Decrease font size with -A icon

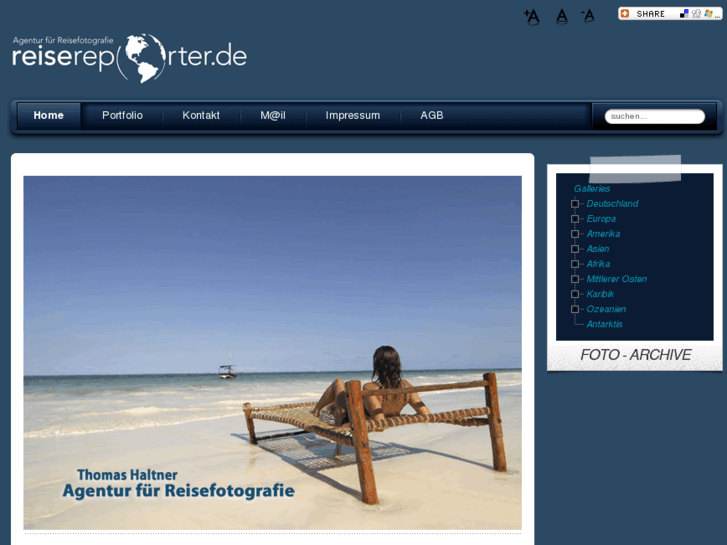point(588,16)
